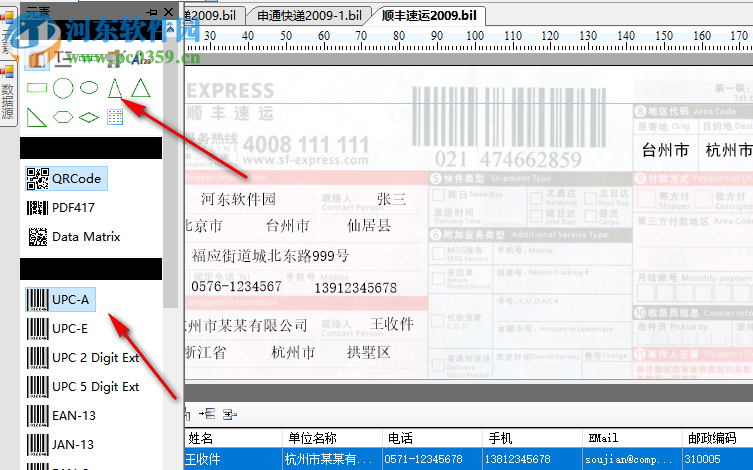The width and height of the screenshot is (753, 470).
Task: Select the 拱墅区 district text on canvas
Action: [369, 352]
